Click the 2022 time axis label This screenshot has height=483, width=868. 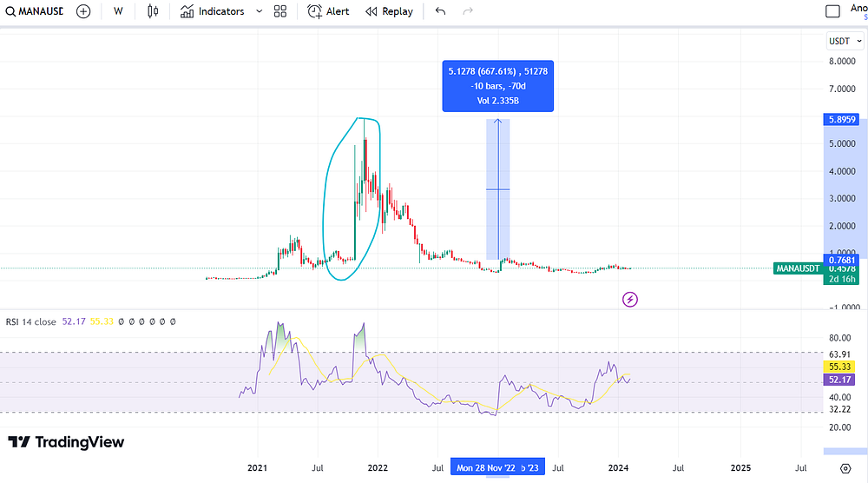(378, 468)
